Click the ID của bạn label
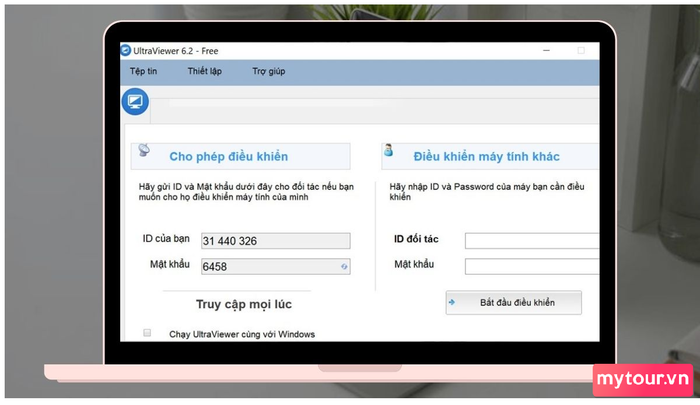This screenshot has width=700, height=405. (x=166, y=239)
